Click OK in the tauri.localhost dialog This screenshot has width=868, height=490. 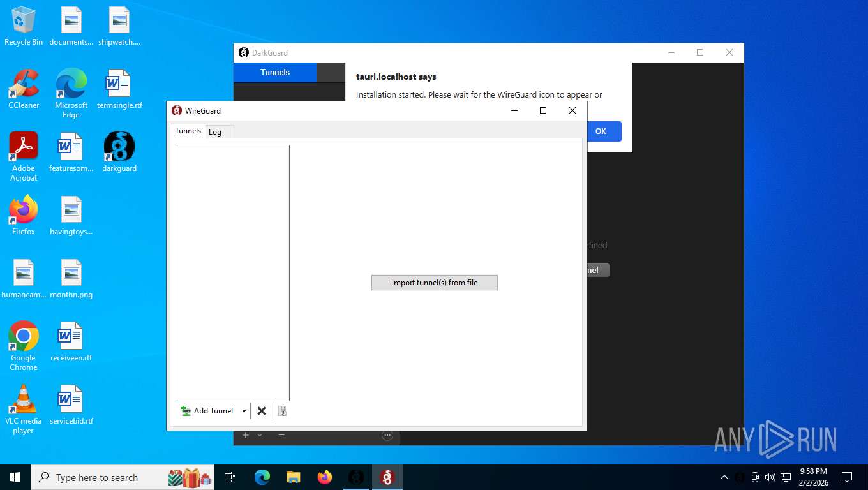601,131
